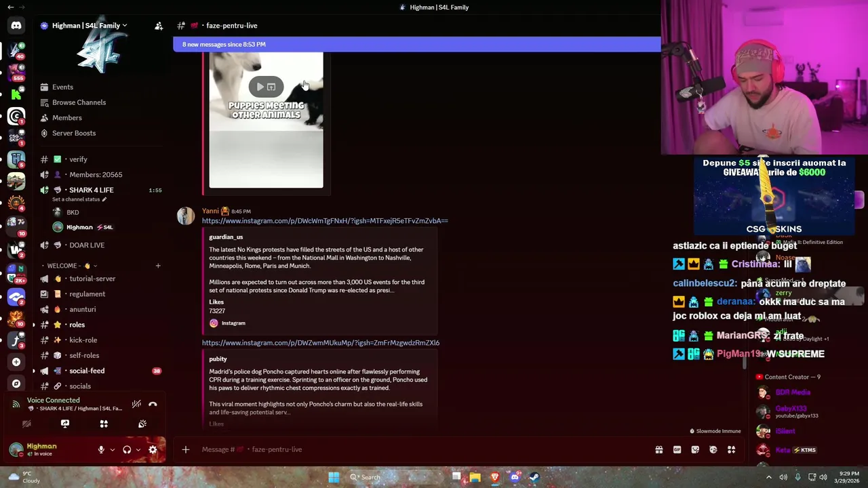The image size is (868, 488).
Task: Open Steam from taskbar
Action: (x=534, y=477)
